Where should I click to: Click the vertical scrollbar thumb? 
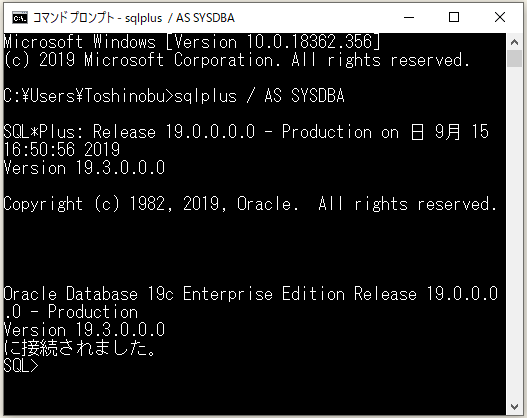514,58
